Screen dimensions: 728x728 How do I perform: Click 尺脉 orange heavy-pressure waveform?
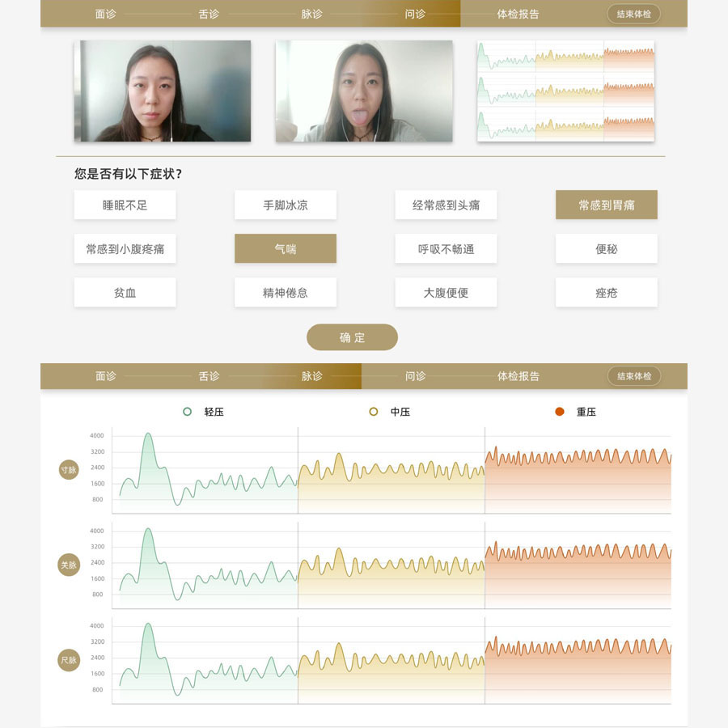tap(578, 669)
